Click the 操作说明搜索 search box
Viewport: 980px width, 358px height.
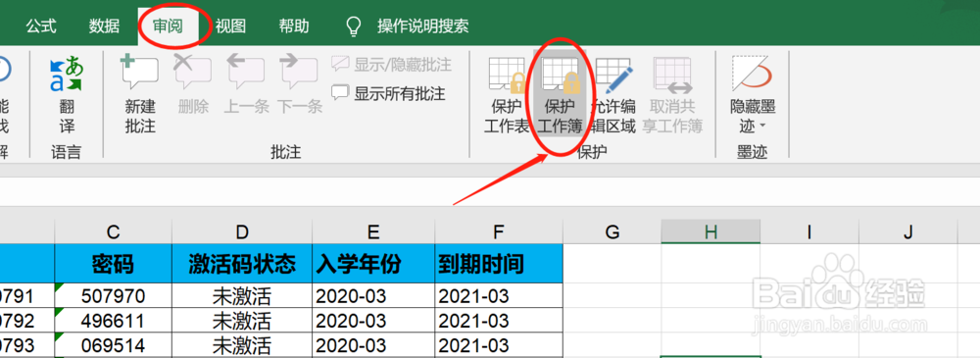coord(423,26)
